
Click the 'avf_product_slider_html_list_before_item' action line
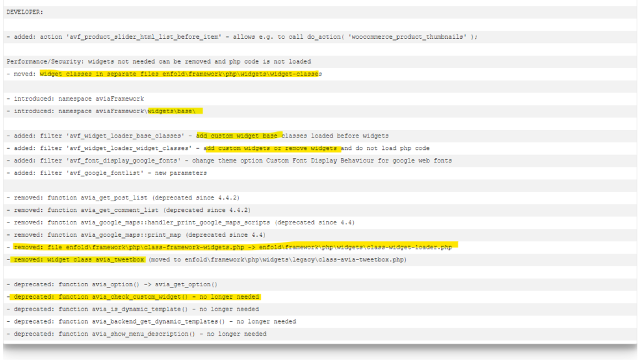click(x=242, y=37)
